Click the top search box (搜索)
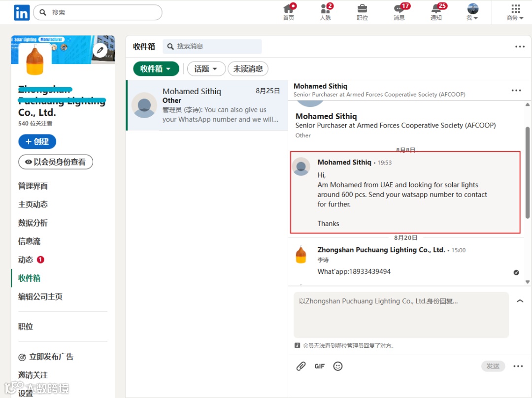The image size is (532, 398). tap(98, 12)
